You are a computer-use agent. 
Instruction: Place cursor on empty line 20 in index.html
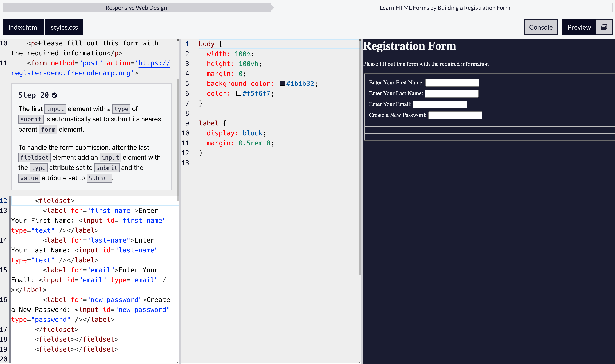[x=95, y=359]
